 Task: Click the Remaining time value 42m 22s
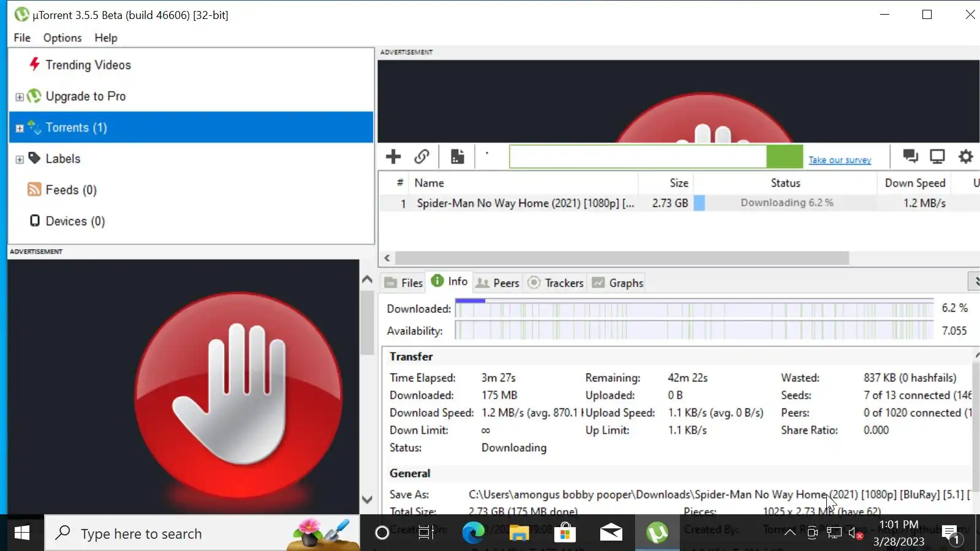(x=687, y=378)
